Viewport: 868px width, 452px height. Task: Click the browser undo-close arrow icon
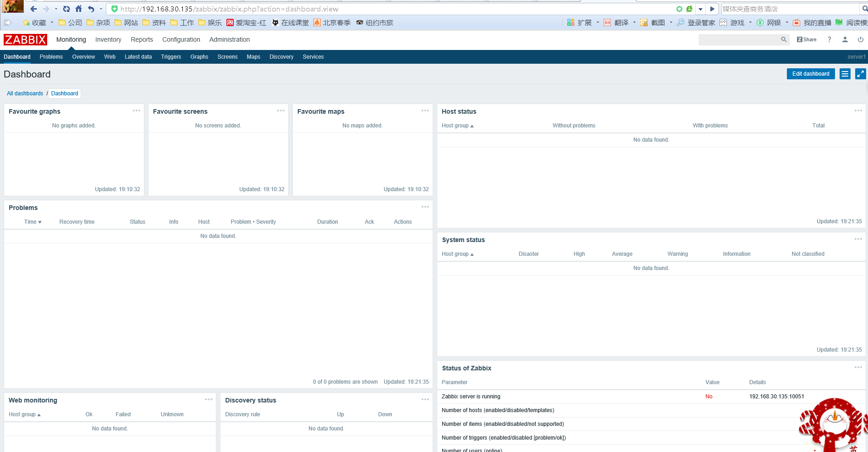[x=91, y=9]
